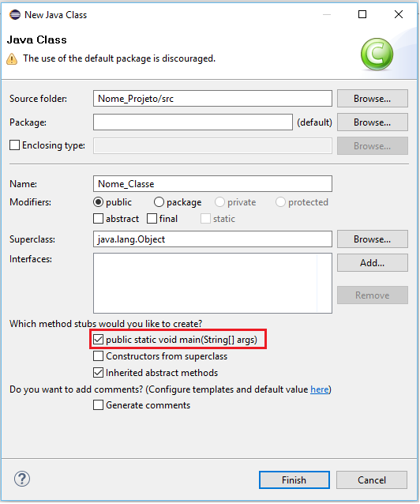Click the Eclipse icon in title bar
Screen dimensions: 420x504
tap(15, 15)
